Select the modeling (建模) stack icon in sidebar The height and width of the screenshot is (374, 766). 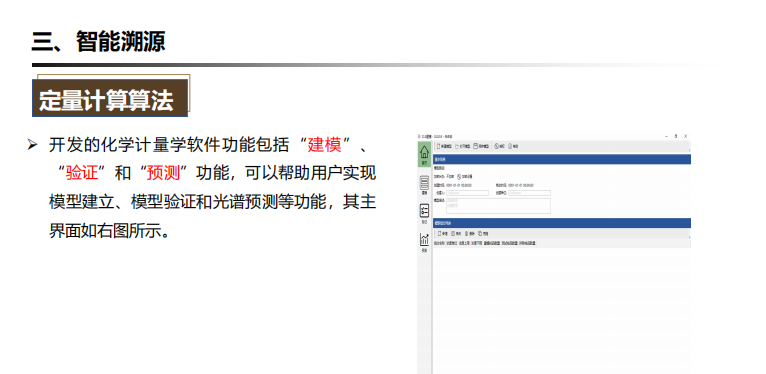tap(424, 183)
